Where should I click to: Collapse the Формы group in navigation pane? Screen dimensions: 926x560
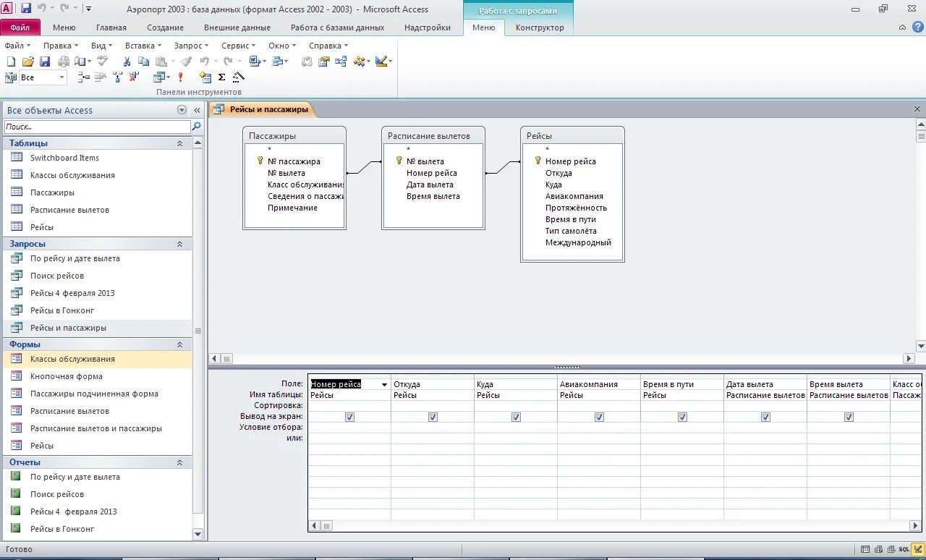pyautogui.click(x=180, y=344)
